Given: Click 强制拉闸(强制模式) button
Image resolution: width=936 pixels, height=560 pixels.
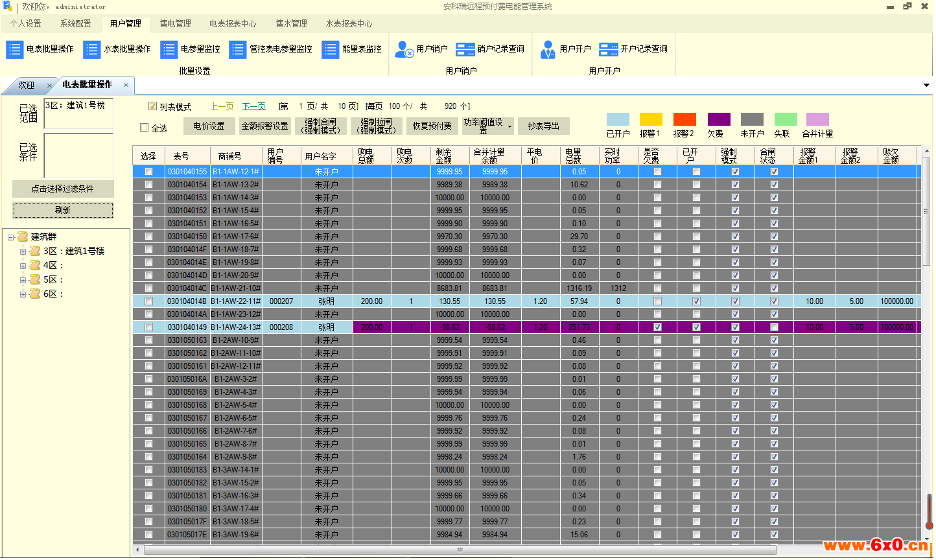Looking at the screenshot, I should (376, 126).
